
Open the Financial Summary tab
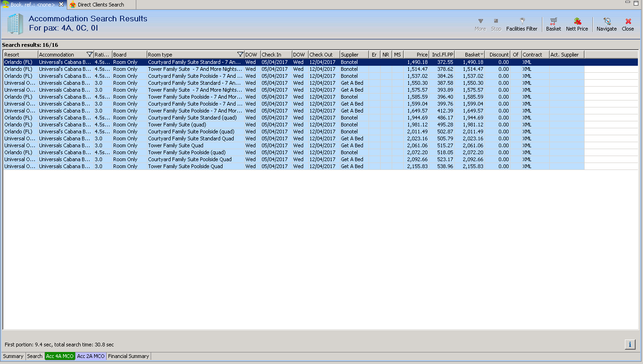tap(128, 356)
